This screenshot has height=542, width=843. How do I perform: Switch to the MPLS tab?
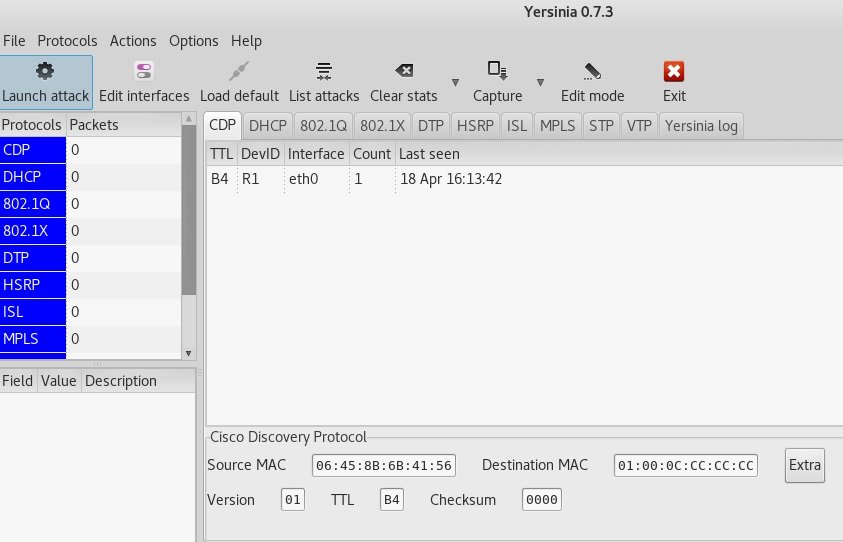point(558,126)
